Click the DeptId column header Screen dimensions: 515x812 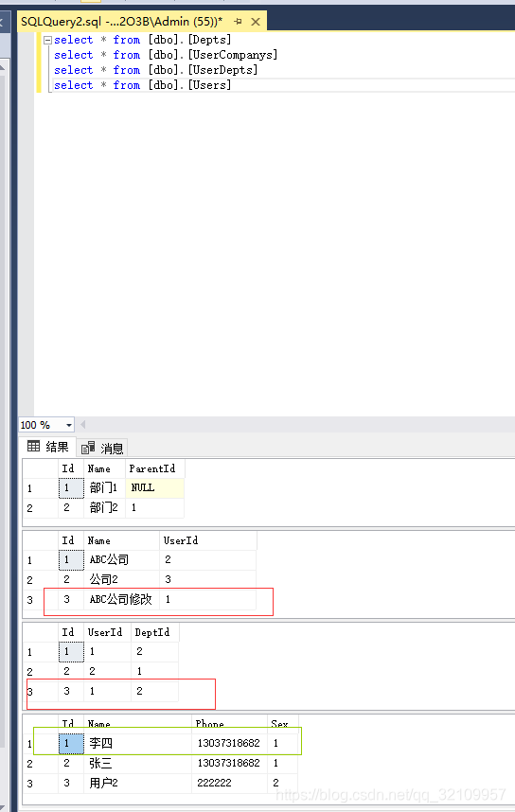[155, 632]
